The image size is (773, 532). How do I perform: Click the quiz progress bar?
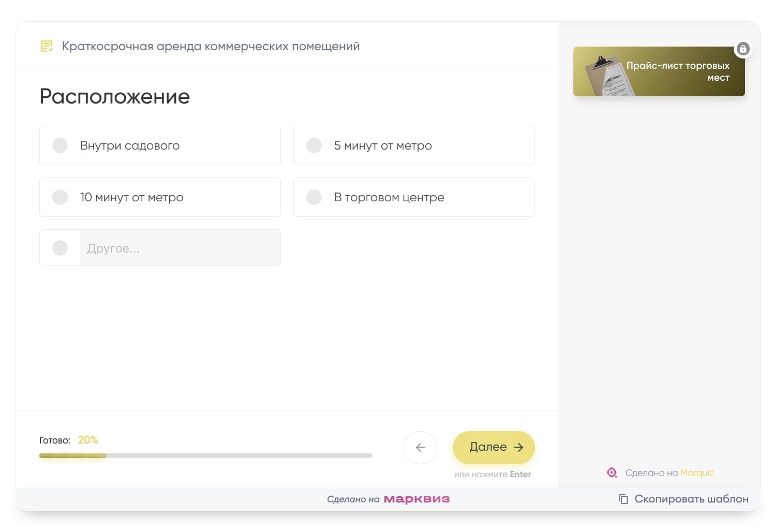[x=205, y=456]
